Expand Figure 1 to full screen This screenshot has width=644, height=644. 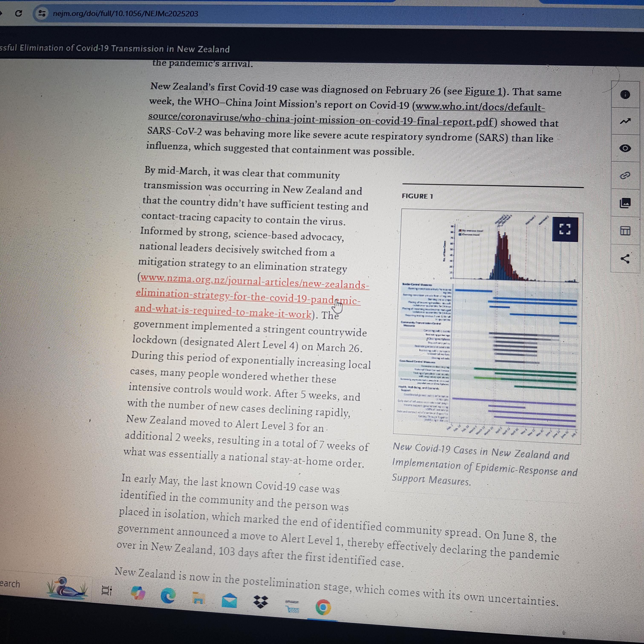(565, 229)
